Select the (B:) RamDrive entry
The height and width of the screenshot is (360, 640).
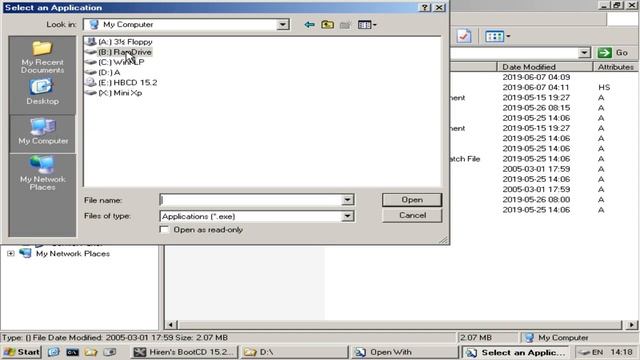pyautogui.click(x=119, y=52)
